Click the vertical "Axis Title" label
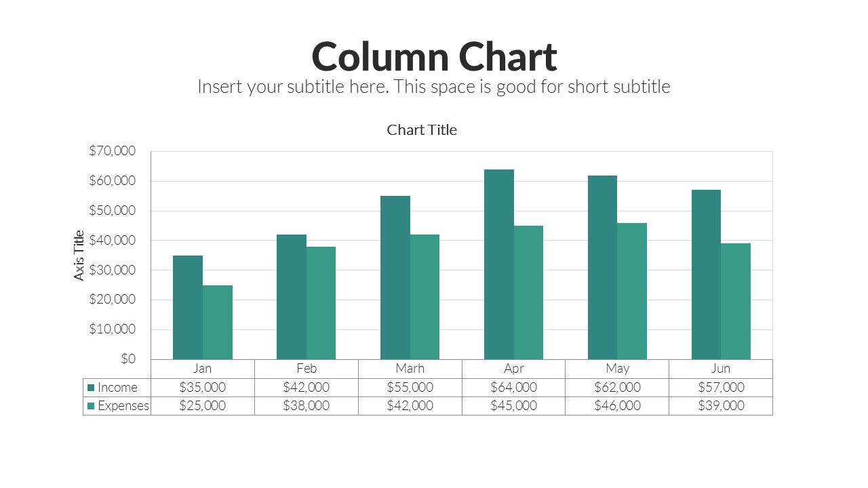 [x=79, y=256]
